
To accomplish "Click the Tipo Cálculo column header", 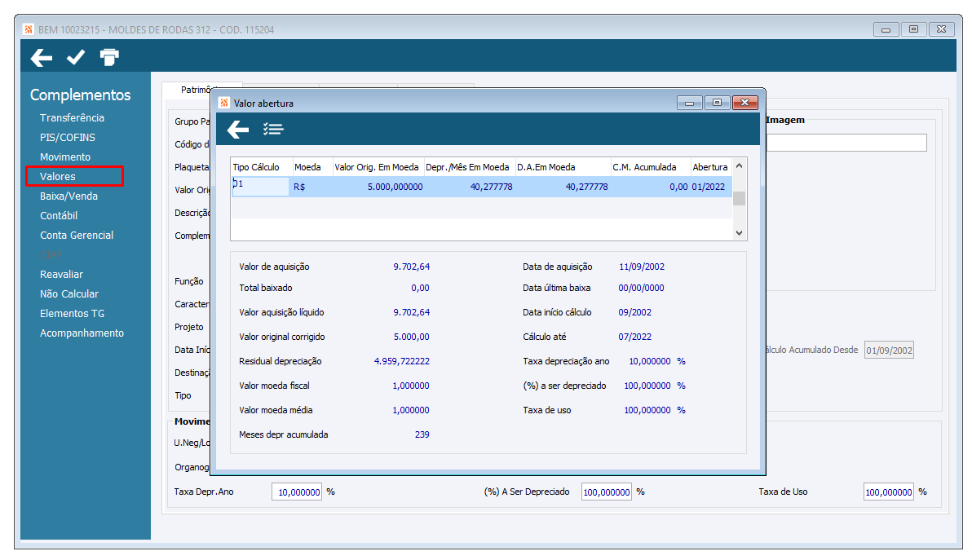I will (x=256, y=167).
